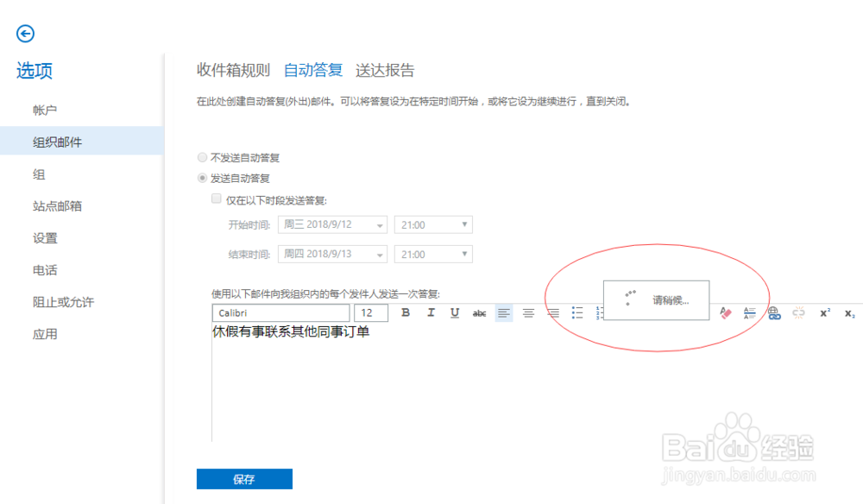Screen dimensions: 863x504
Task: Switch to the 收件箱规则 tab
Action: (230, 70)
